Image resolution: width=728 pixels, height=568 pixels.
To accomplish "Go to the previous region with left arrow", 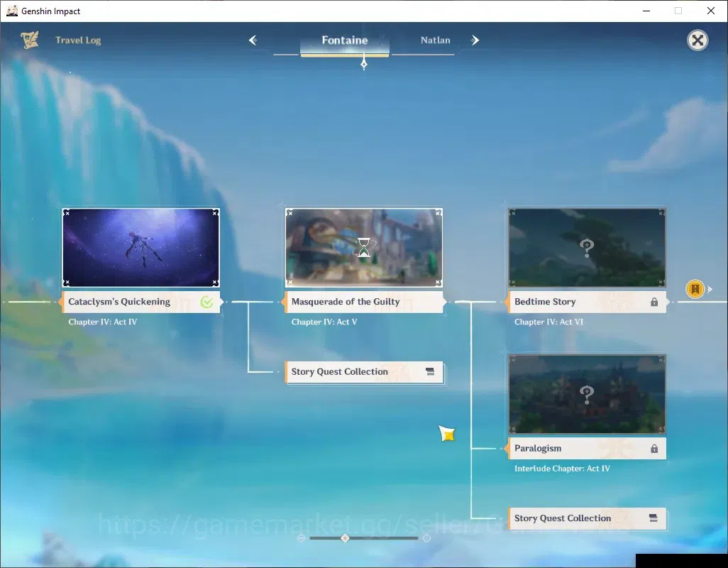I will (253, 40).
